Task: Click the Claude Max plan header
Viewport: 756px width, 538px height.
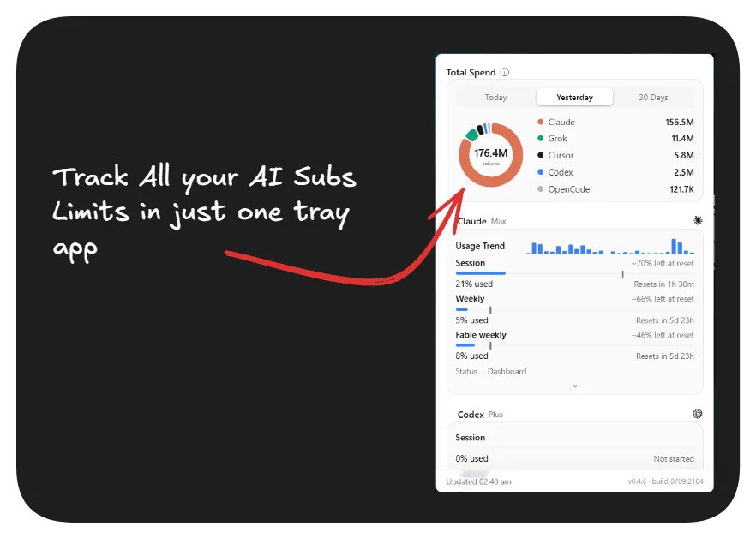Action: [482, 221]
